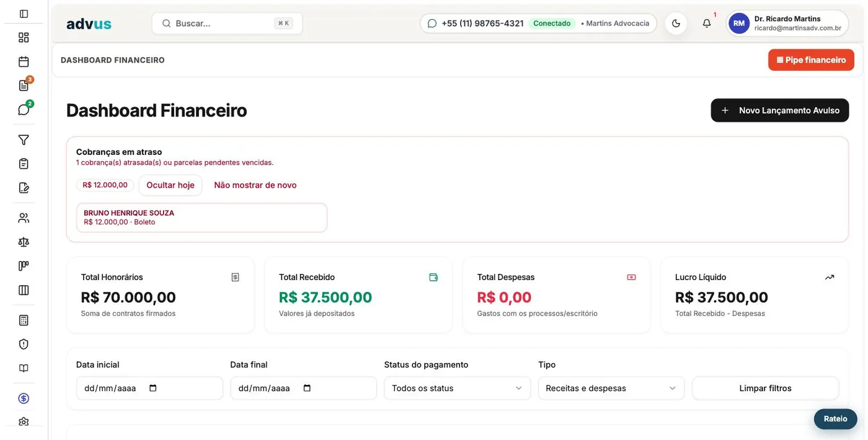The image size is (868, 440).
Task: Click the ⌘K shortcut badge in search
Action: pos(283,24)
